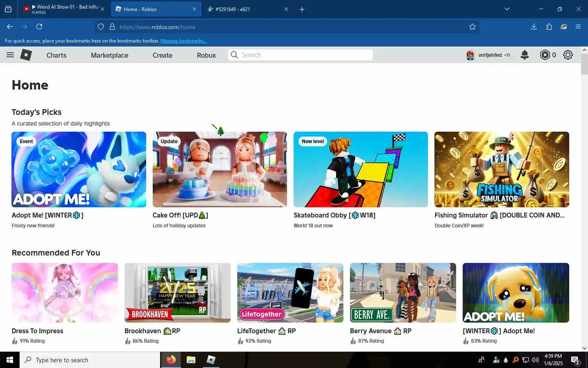Open the Create page
588x368 pixels.
pos(163,55)
